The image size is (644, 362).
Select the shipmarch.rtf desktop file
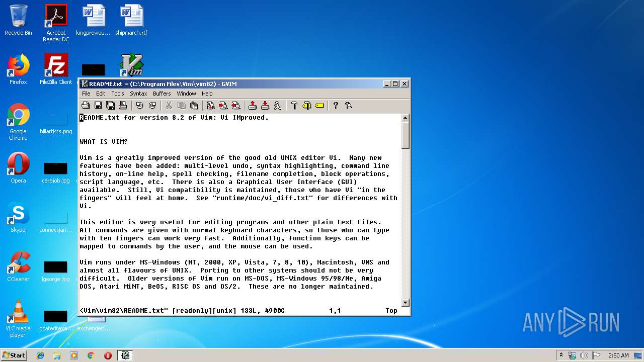pyautogui.click(x=132, y=20)
